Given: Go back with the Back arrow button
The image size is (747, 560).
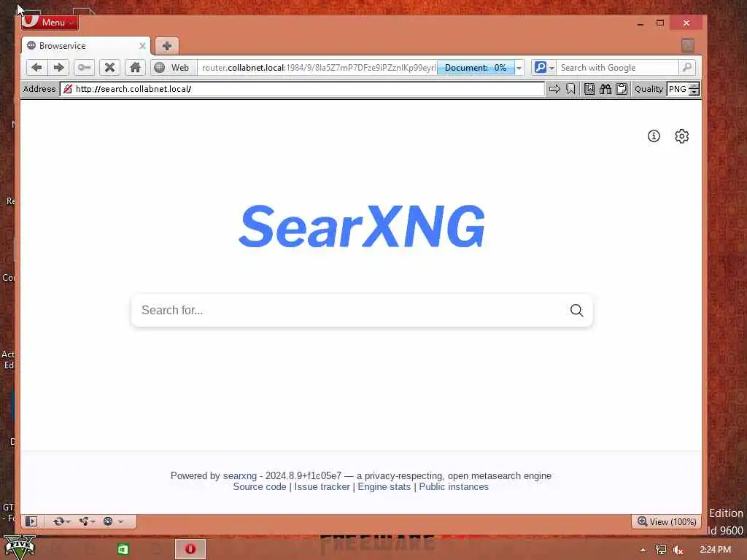Looking at the screenshot, I should [36, 68].
